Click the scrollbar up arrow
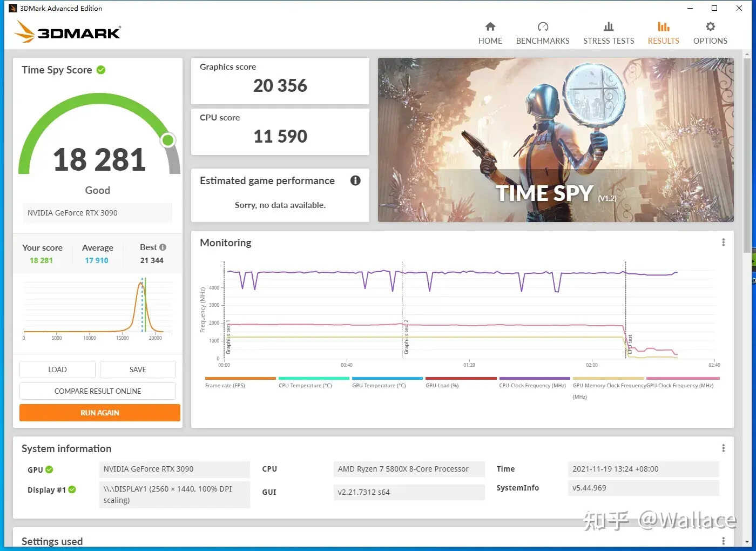The height and width of the screenshot is (551, 756). coord(747,55)
